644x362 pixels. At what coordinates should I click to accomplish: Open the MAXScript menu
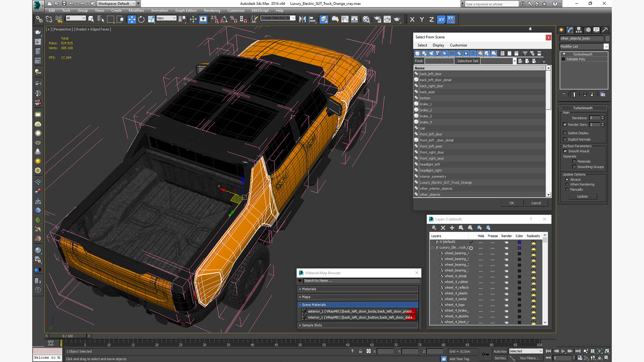pyautogui.click(x=260, y=11)
